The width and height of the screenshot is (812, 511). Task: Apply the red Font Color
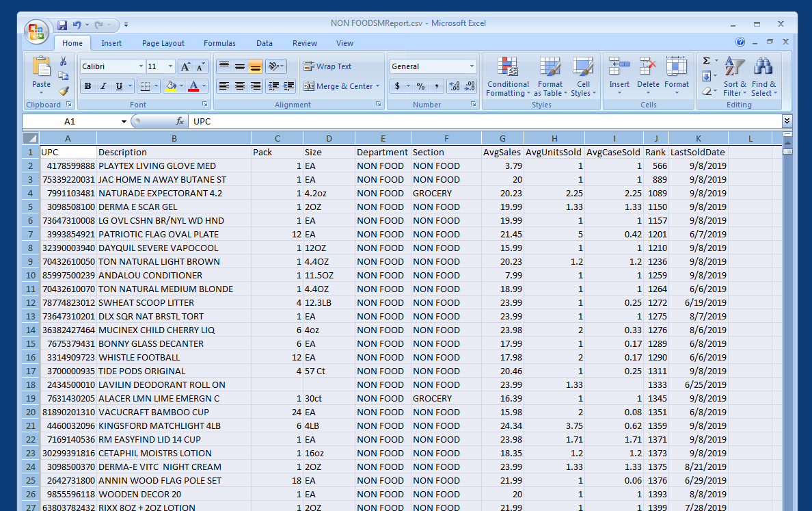click(193, 86)
